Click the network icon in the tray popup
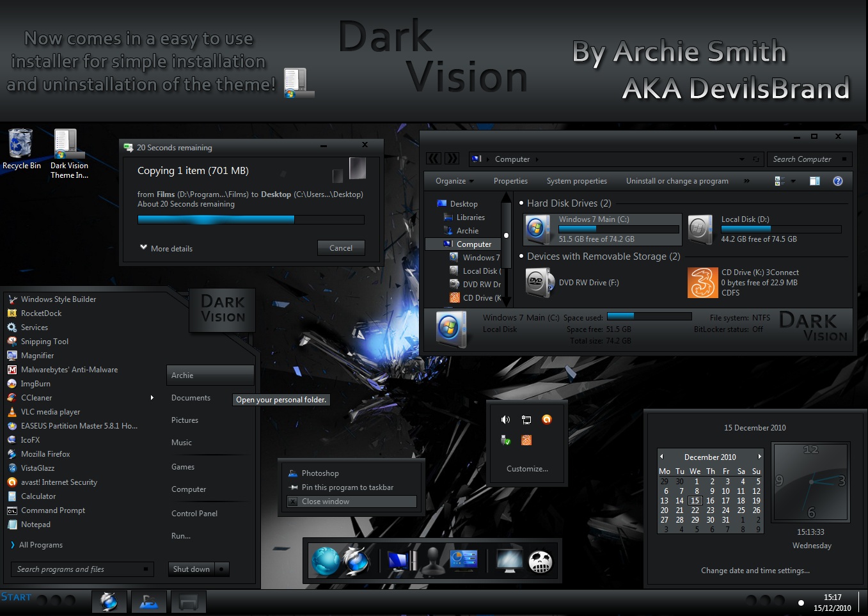 [526, 420]
